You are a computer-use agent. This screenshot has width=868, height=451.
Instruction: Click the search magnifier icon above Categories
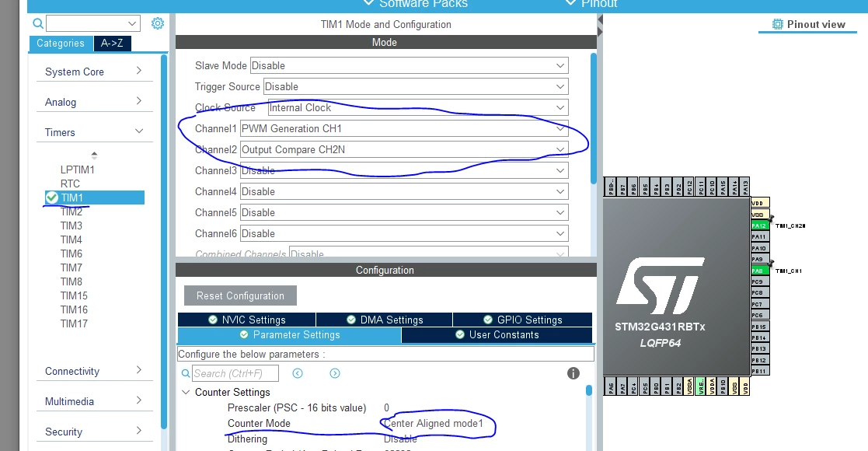[x=37, y=23]
